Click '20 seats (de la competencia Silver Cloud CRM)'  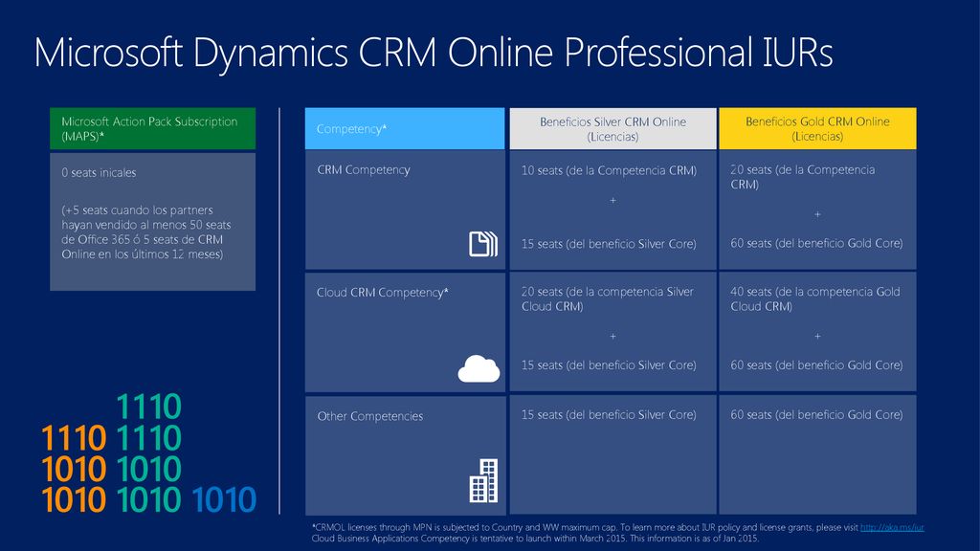[x=608, y=298]
